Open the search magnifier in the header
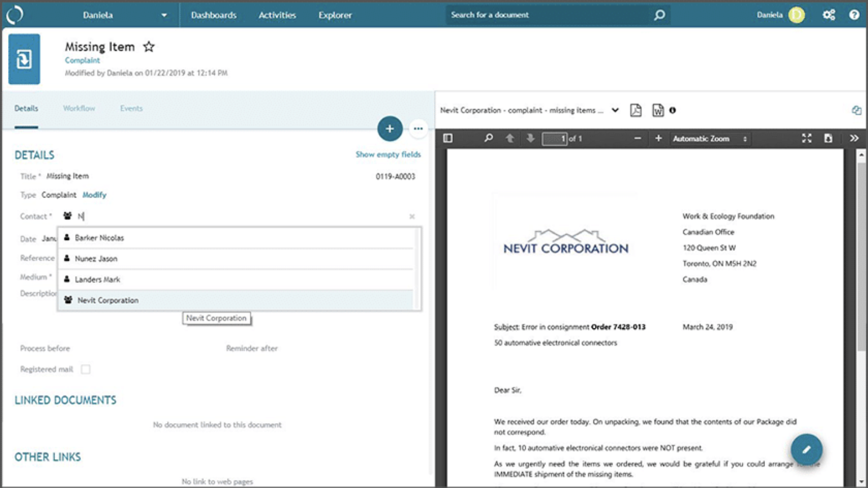The width and height of the screenshot is (868, 488). [x=660, y=15]
